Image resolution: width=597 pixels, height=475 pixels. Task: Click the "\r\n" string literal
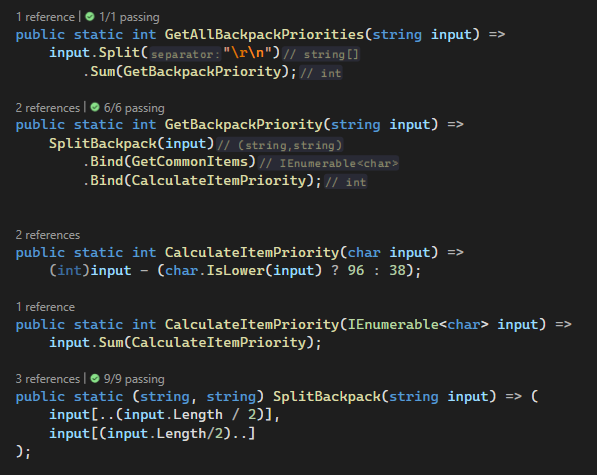point(247,53)
